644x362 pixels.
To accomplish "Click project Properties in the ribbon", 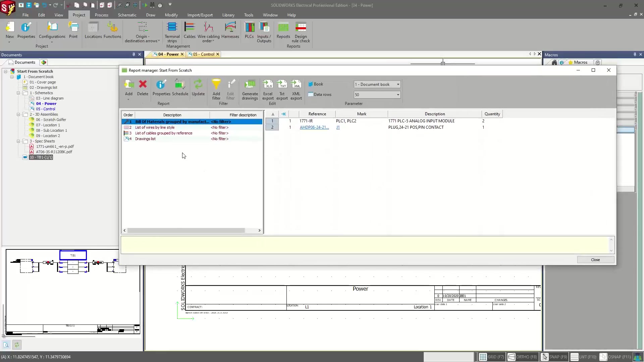I will point(26,30).
